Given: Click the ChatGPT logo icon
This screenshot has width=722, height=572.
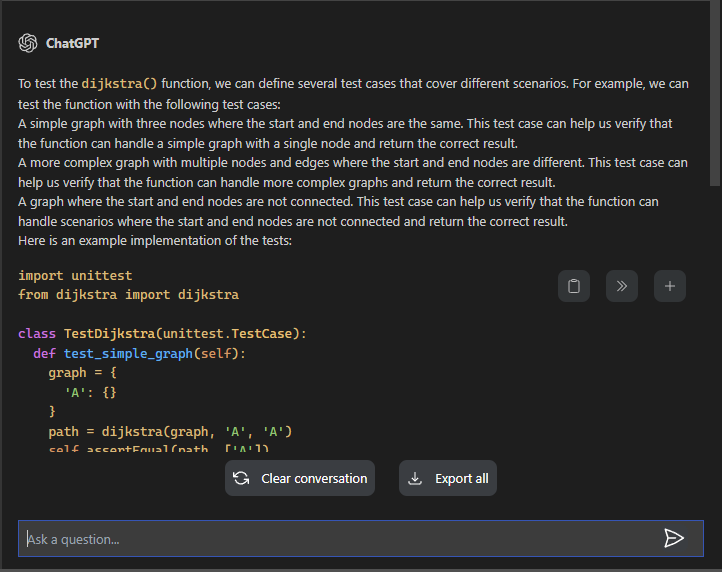Looking at the screenshot, I should point(28,43).
